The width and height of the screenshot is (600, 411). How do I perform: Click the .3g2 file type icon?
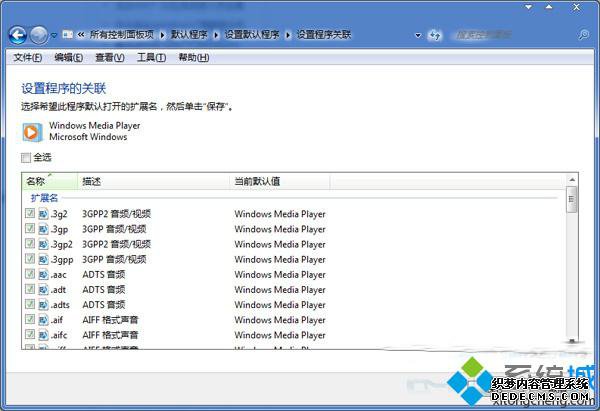point(43,214)
